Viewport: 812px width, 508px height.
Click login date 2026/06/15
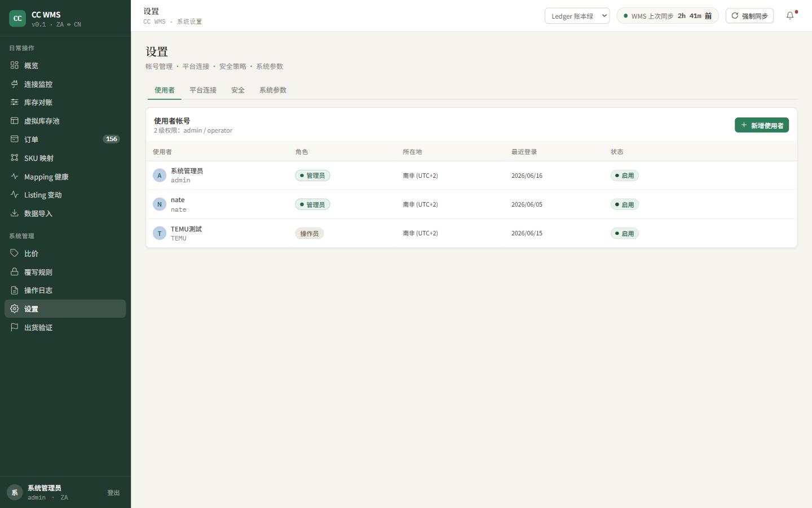(527, 233)
